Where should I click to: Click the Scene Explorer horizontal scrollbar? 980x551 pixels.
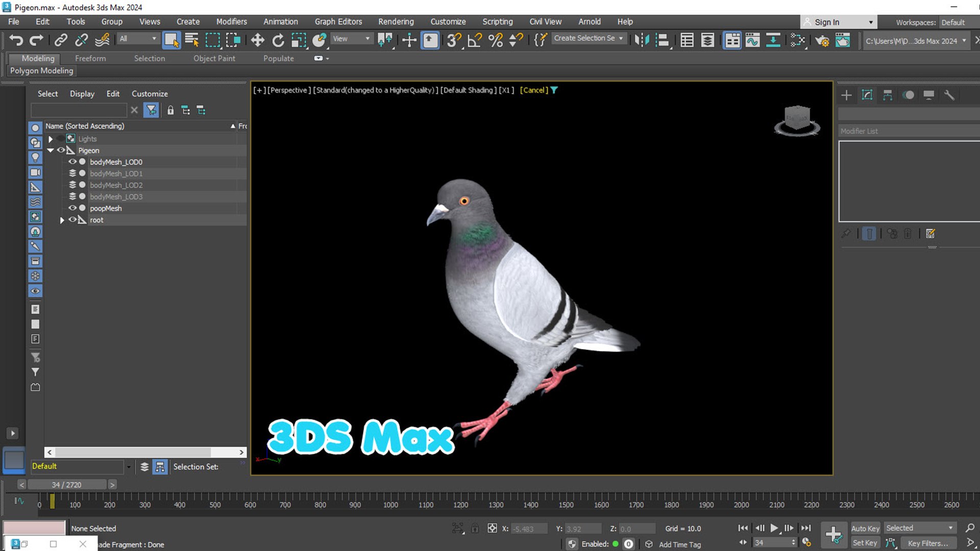(x=145, y=452)
